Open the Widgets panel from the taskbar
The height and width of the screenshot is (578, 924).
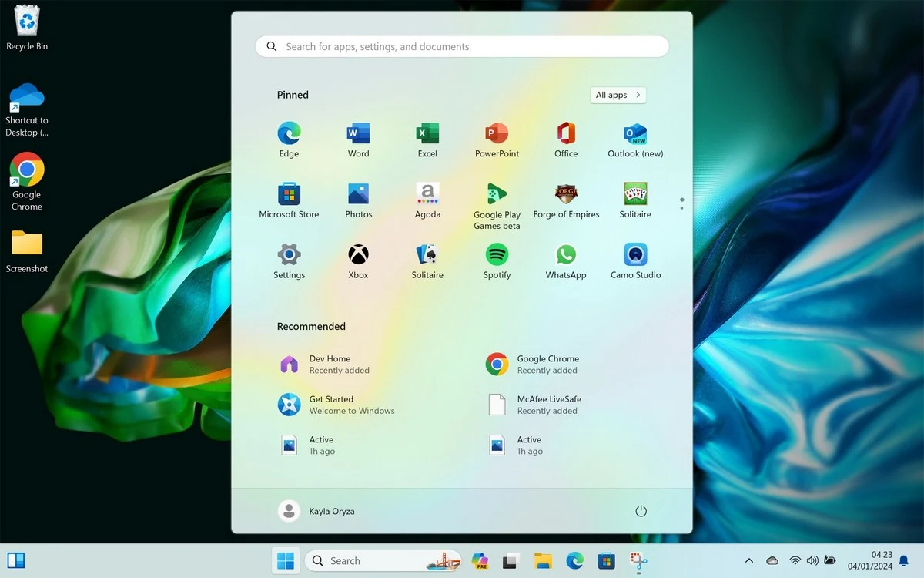click(16, 560)
